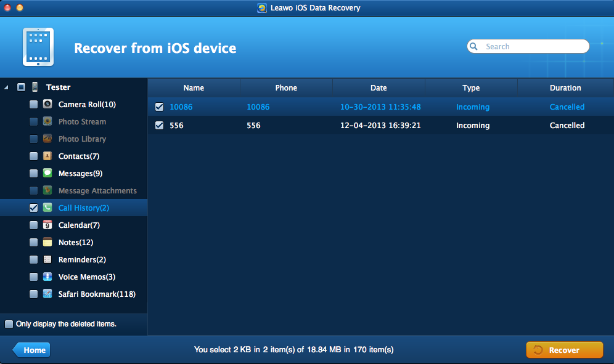This screenshot has width=614, height=364.
Task: Click the Voice Memos microphone icon
Action: (x=47, y=277)
